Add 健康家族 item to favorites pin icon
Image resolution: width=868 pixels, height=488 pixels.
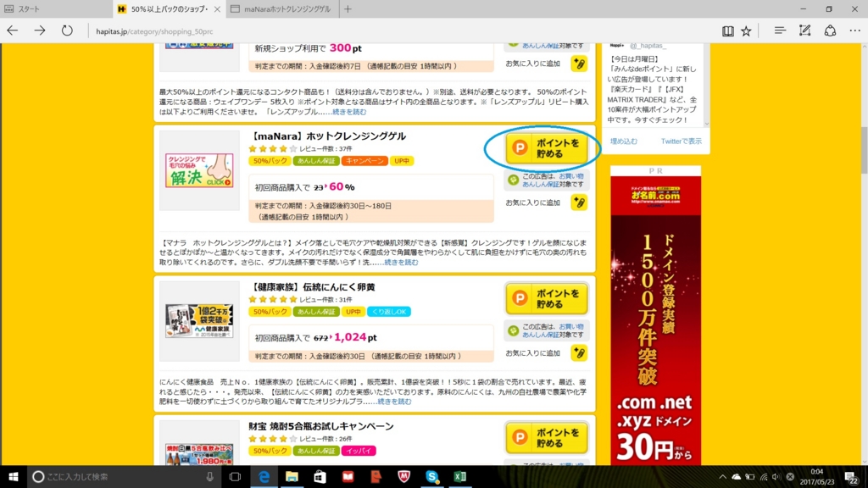pyautogui.click(x=579, y=353)
